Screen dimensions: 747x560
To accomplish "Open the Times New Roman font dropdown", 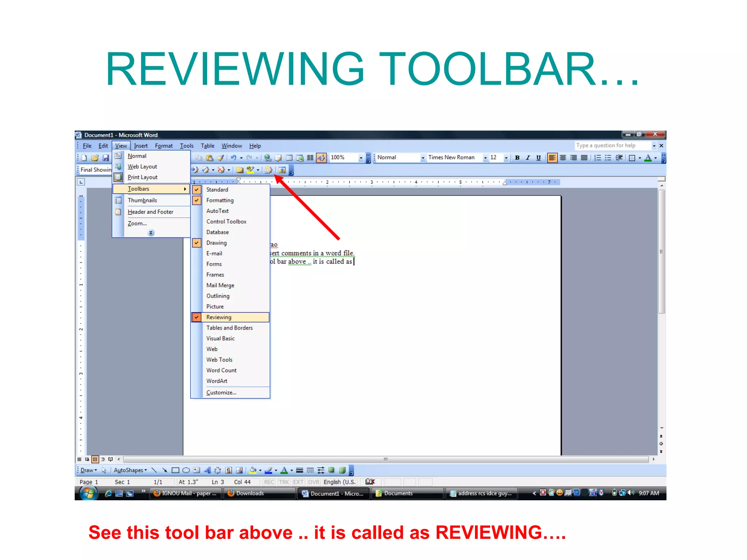I will 485,158.
